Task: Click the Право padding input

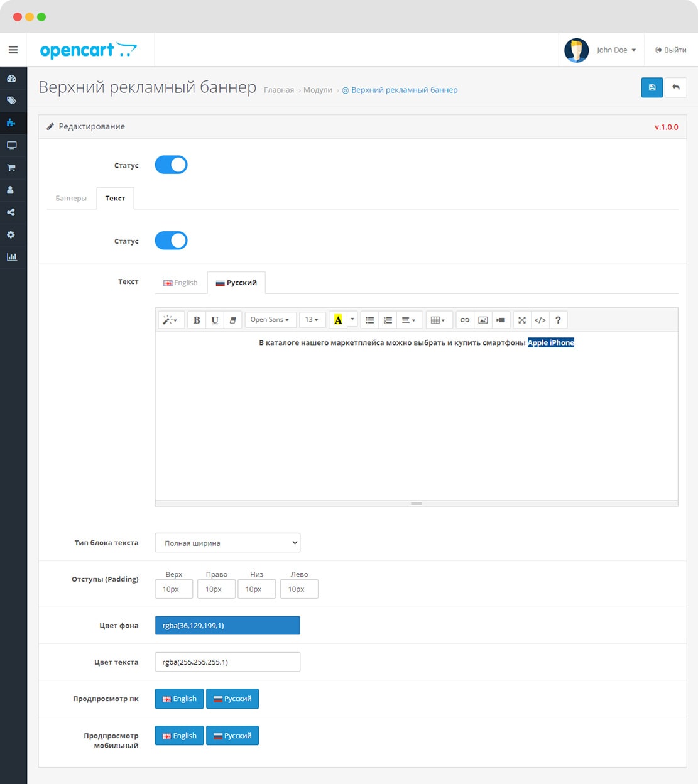Action: (x=216, y=589)
